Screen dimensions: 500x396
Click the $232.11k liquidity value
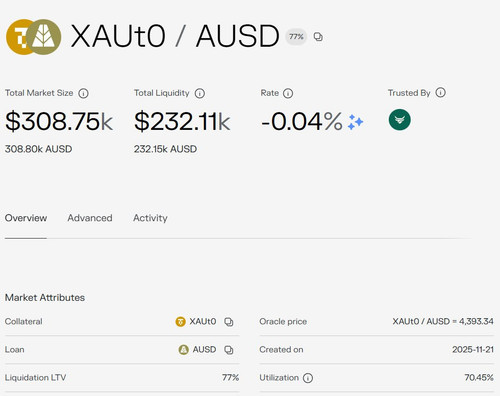[182, 121]
